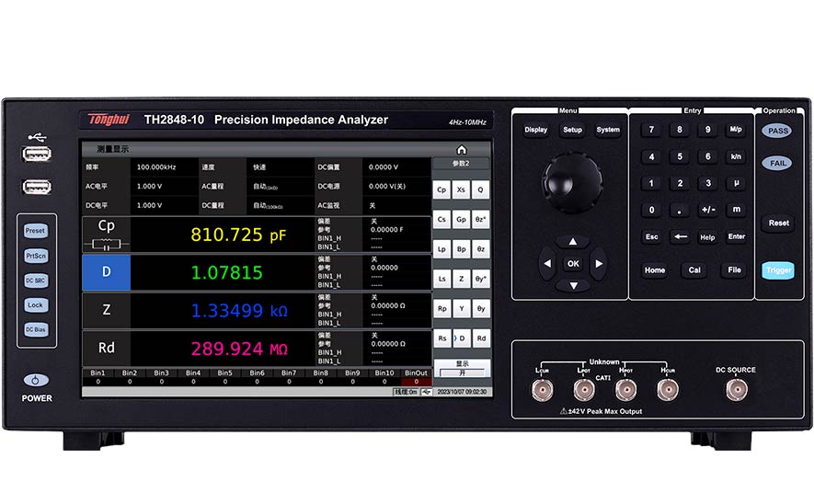The width and height of the screenshot is (814, 504).
Task: Tap the USB status icon in the status bar
Action: click(426, 392)
